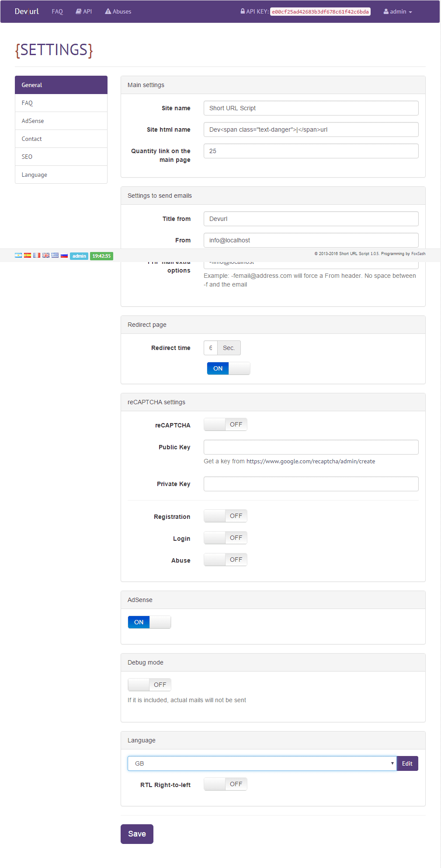Viewport: 441px width, 868px height.
Task: Click the Private Key input field
Action: tap(311, 484)
